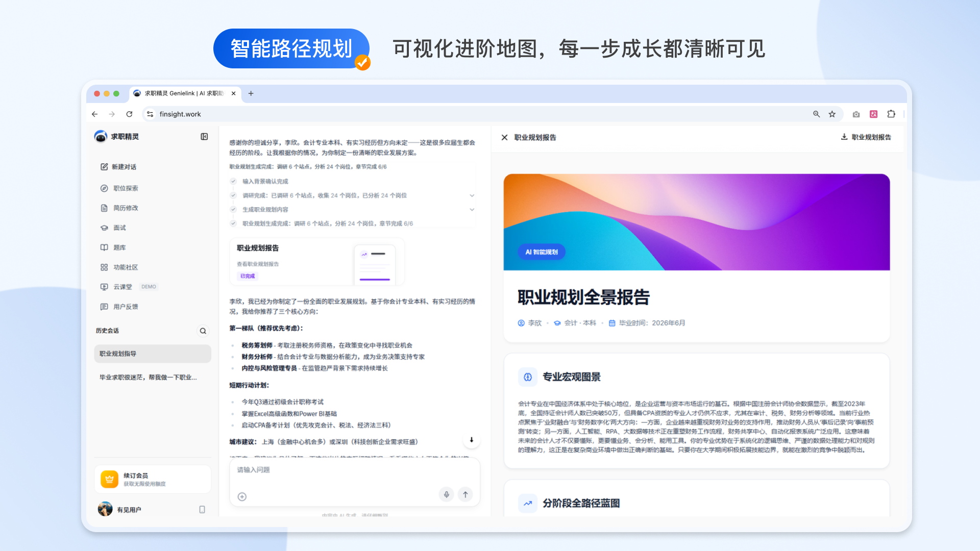Click the 李欣 user icon in report

click(521, 323)
